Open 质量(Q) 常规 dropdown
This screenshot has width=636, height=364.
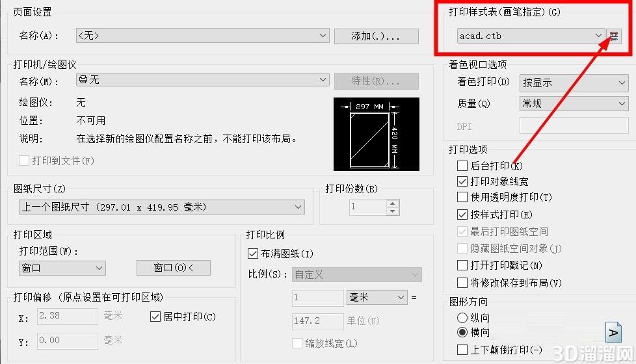click(574, 104)
